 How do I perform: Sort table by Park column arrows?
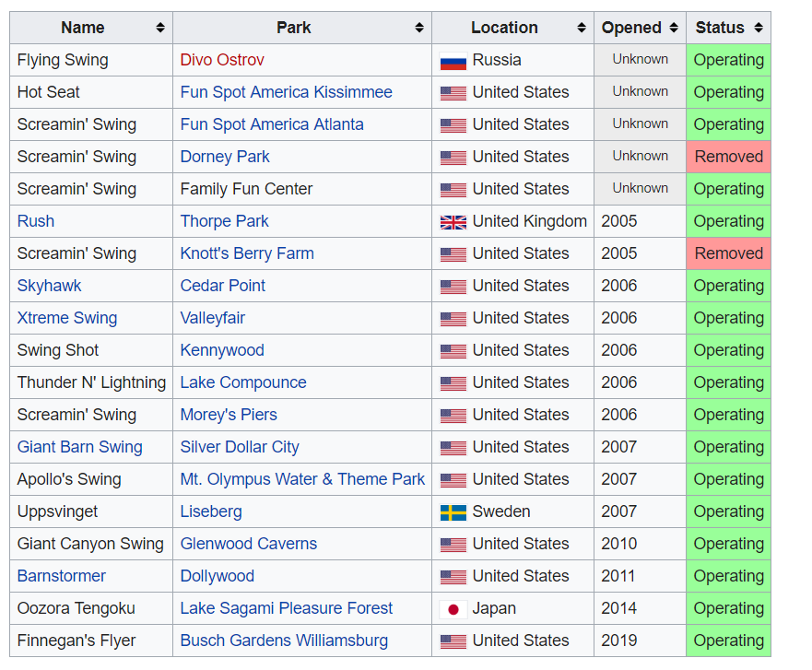(x=419, y=28)
